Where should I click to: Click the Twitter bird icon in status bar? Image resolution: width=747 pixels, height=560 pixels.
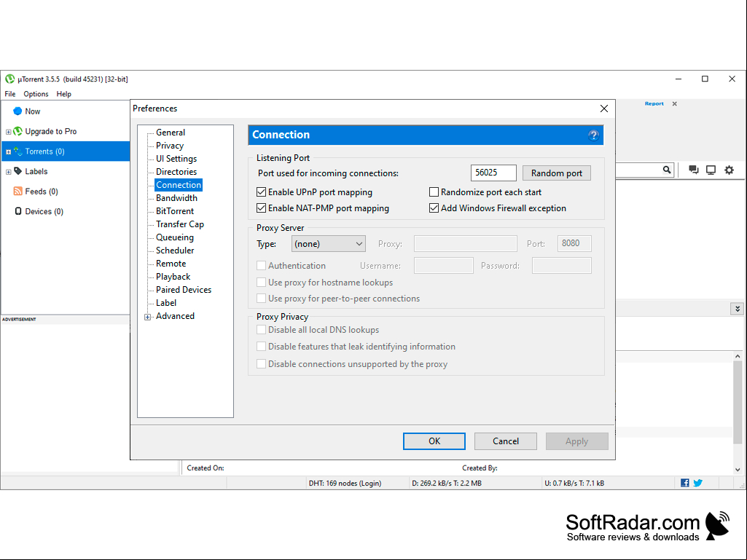point(698,483)
